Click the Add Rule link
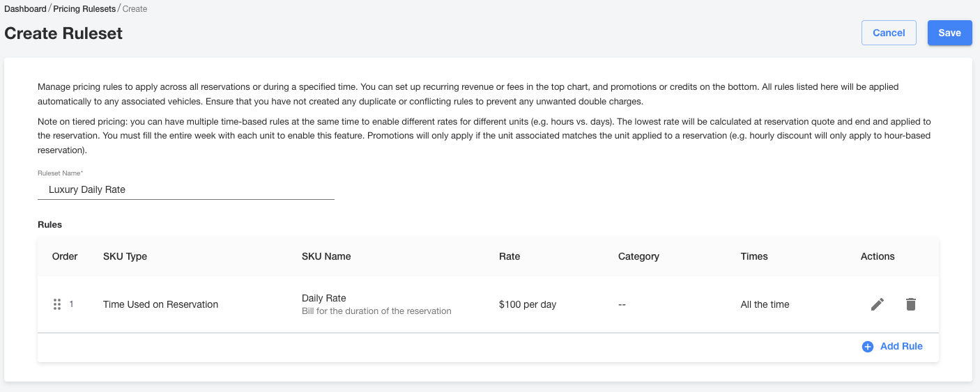Screen dimensions: 980x392 tap(901, 346)
